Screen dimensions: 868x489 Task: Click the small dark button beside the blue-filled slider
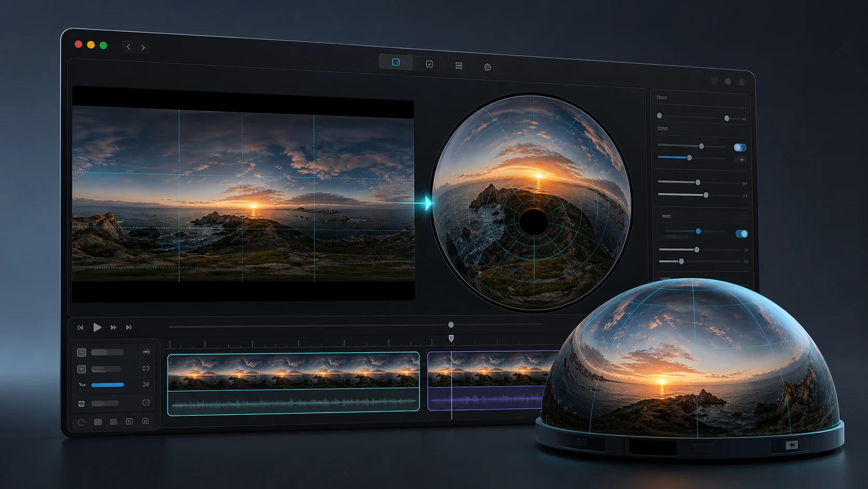[741, 160]
